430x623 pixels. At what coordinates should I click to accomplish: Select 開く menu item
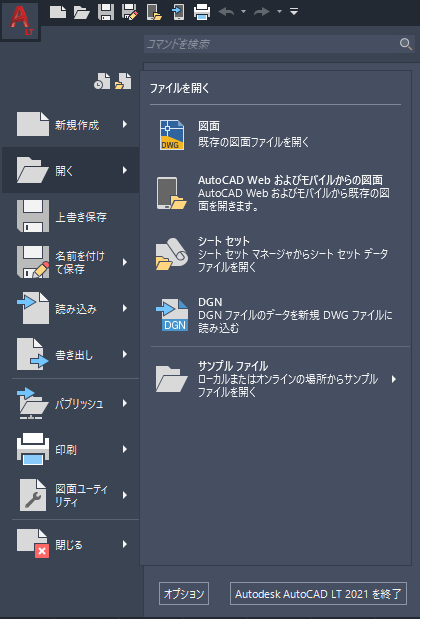[x=71, y=170]
